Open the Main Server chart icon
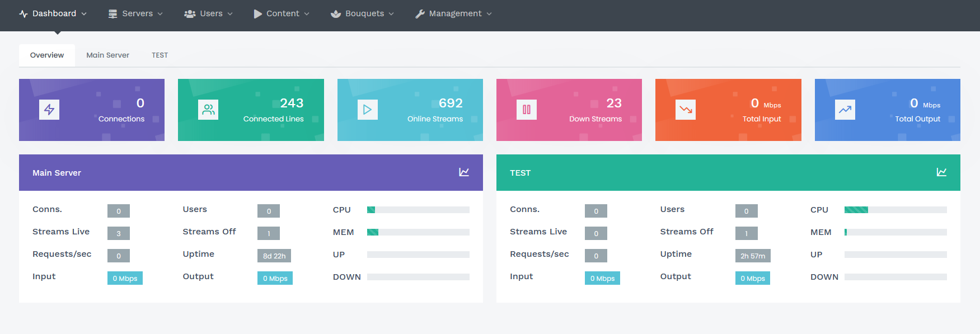The width and height of the screenshot is (980, 334). [463, 172]
